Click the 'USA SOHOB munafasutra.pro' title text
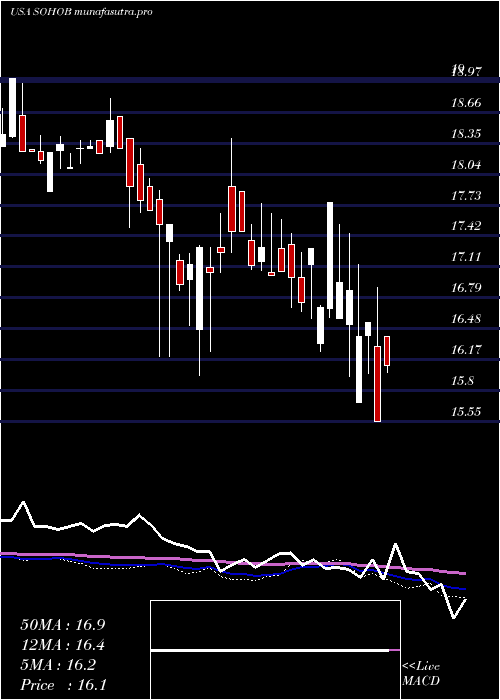The width and height of the screenshot is (500, 700). coord(81,12)
